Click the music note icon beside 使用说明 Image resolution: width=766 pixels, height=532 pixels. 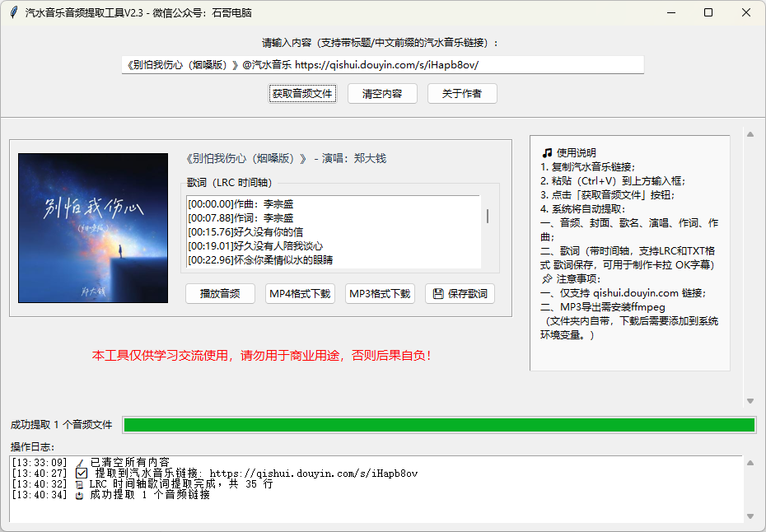click(547, 153)
